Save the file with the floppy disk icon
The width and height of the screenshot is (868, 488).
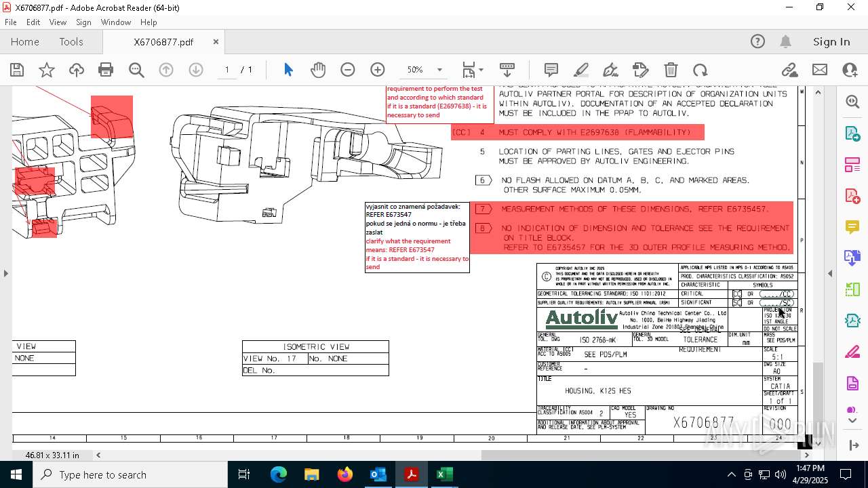[x=17, y=70]
